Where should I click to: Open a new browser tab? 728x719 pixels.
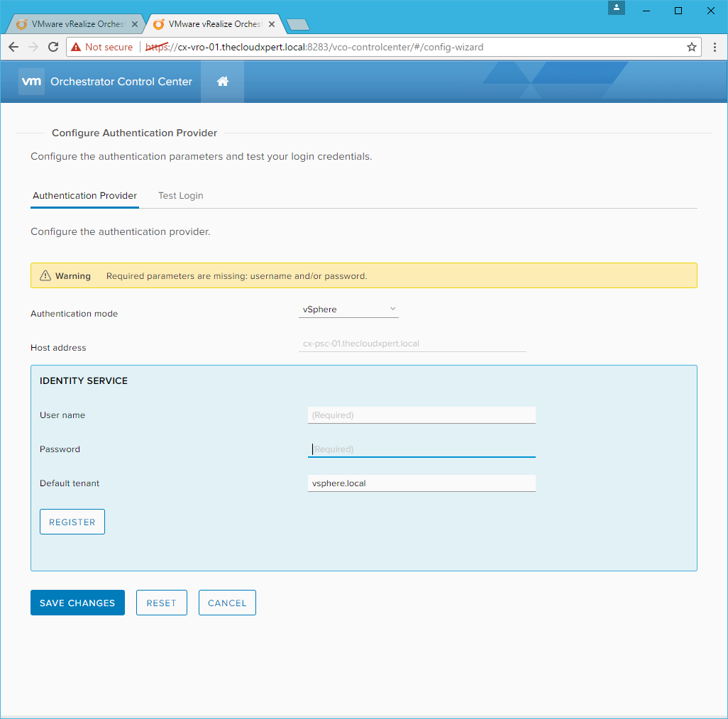298,25
